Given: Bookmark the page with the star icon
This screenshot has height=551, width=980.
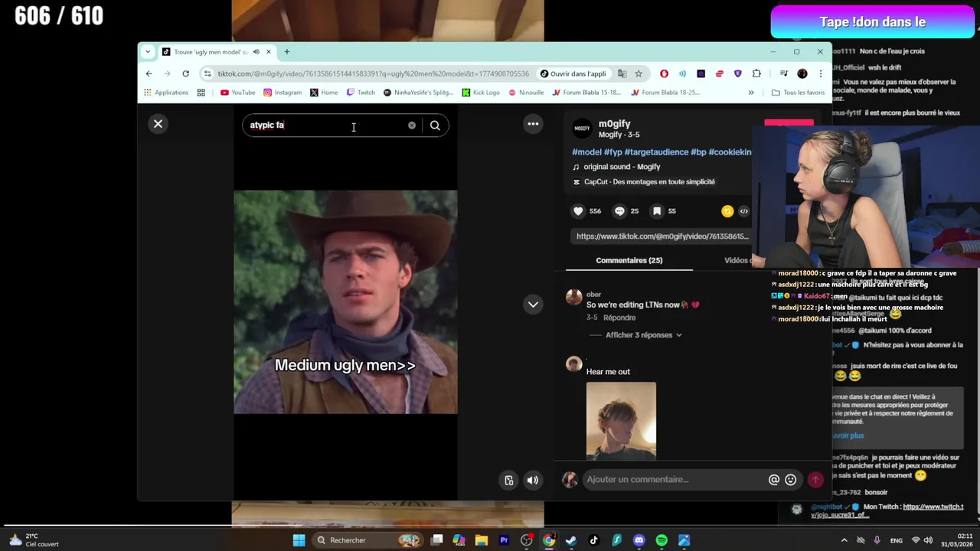Looking at the screenshot, I should [x=639, y=73].
